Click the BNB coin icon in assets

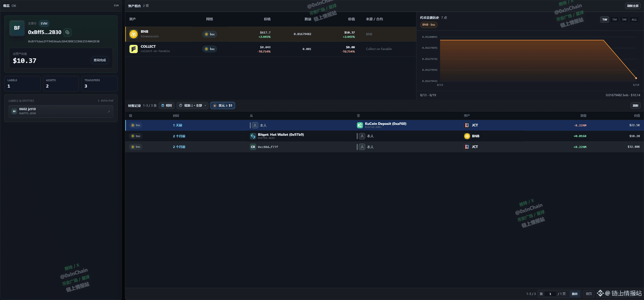[134, 34]
